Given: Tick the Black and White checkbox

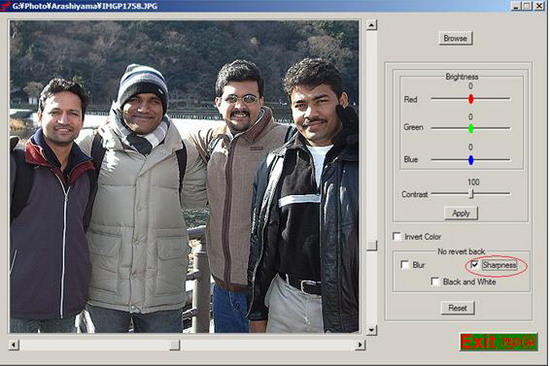Looking at the screenshot, I should tap(435, 281).
